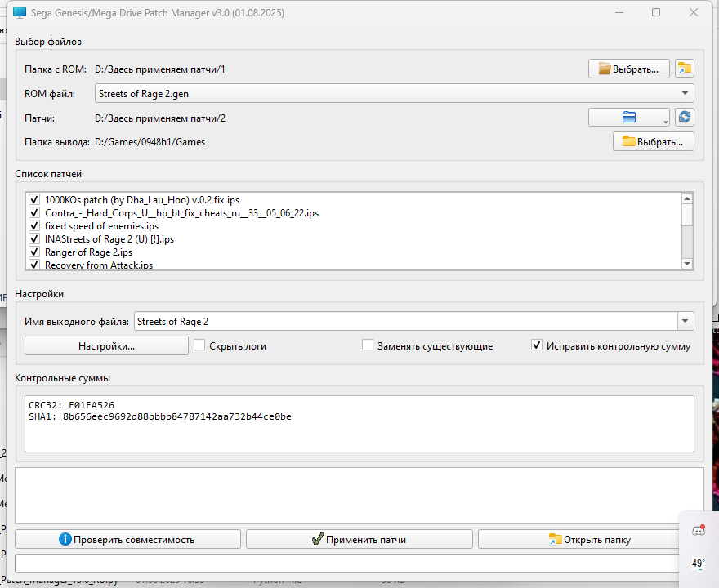
Task: Expand the Имя выходного файла dropdown arrow
Action: point(686,321)
